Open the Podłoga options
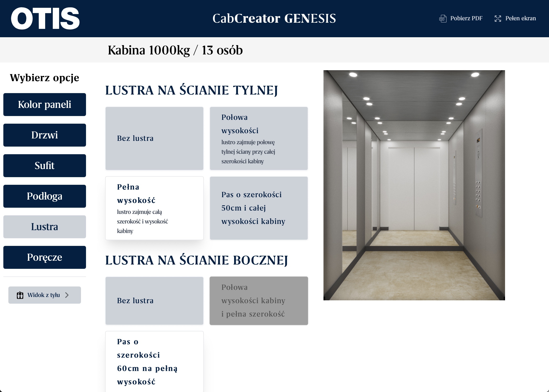The width and height of the screenshot is (549, 392). pyautogui.click(x=44, y=196)
